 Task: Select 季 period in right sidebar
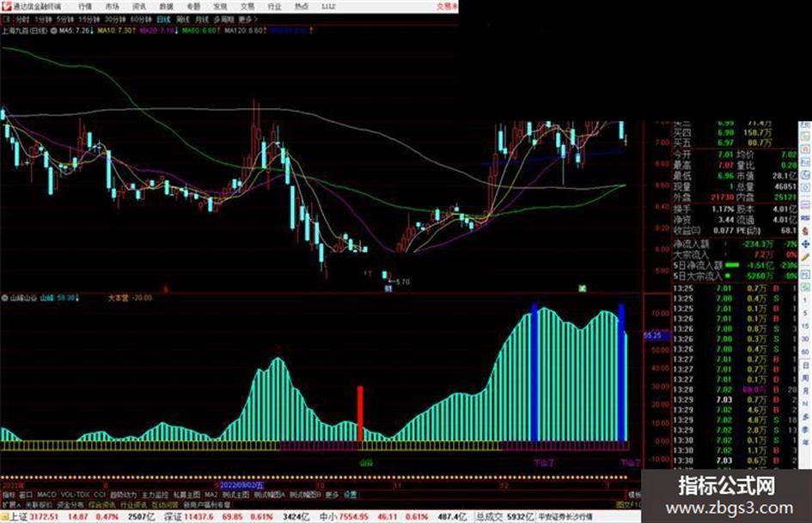pos(805,430)
